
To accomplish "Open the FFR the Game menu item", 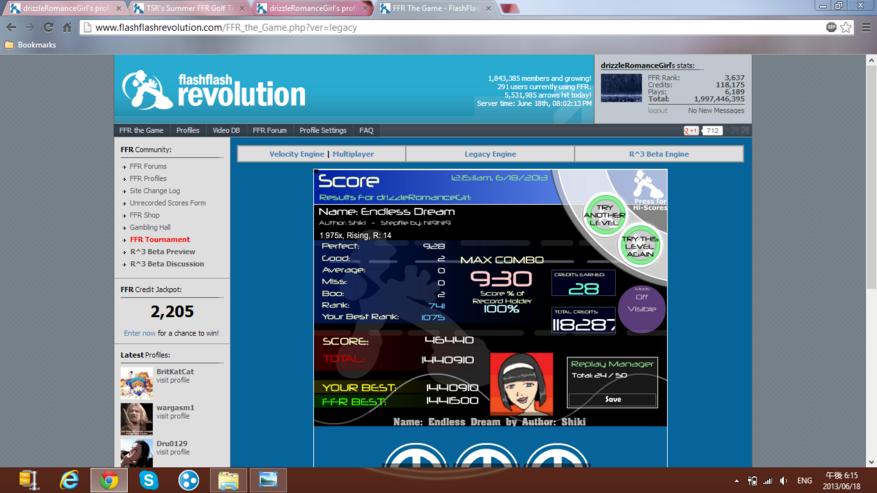I will pos(141,130).
